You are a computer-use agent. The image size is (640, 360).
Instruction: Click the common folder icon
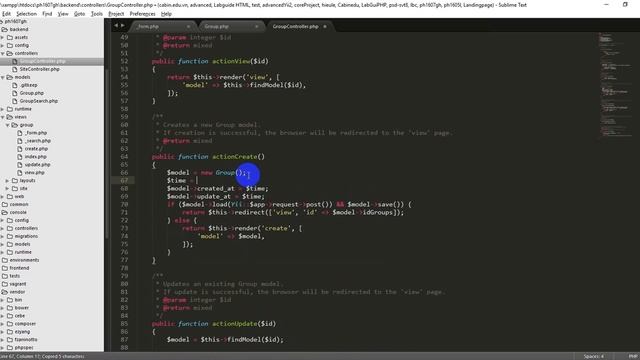pos(5,204)
